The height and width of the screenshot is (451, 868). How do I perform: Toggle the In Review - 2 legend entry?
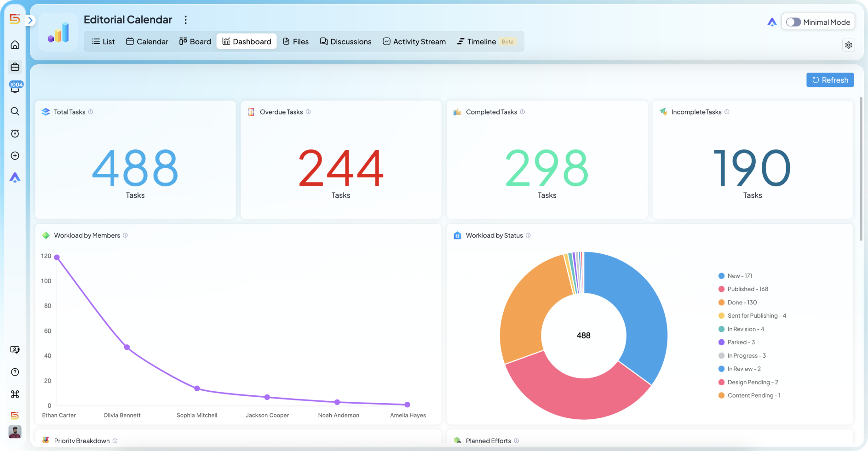pyautogui.click(x=740, y=369)
